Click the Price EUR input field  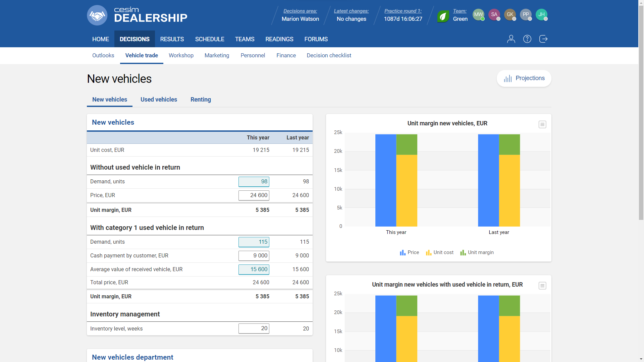(254, 195)
